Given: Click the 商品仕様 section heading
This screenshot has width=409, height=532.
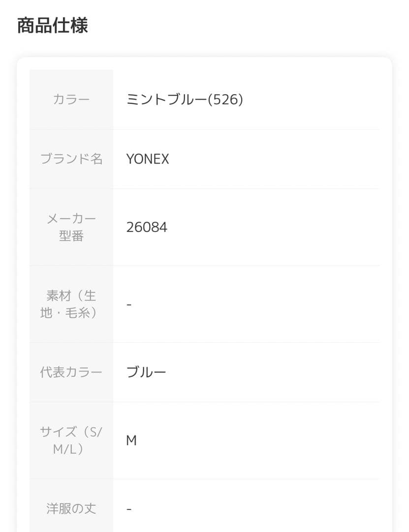Looking at the screenshot, I should coord(53,26).
